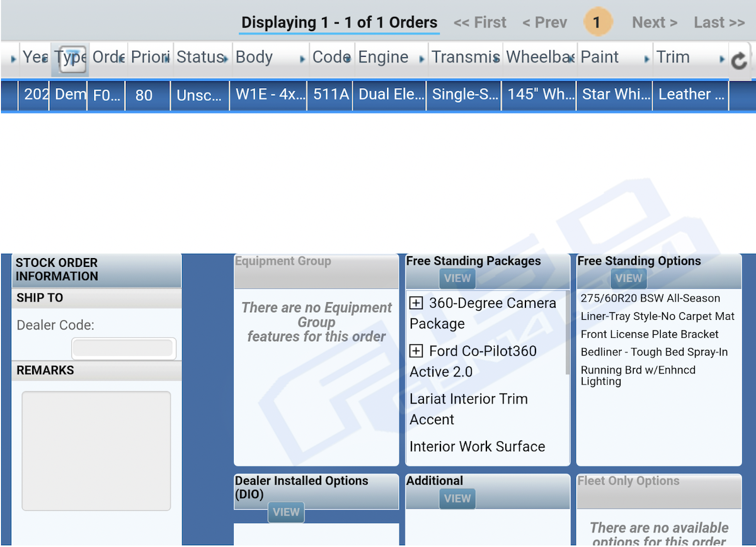Open Paint column dropdown arrow
This screenshot has width=756, height=547.
click(647, 59)
